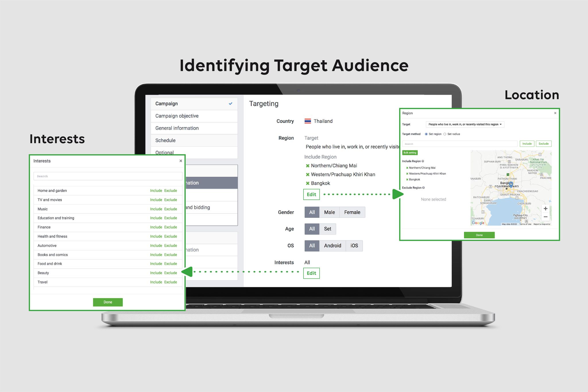
Task: Open Campaign objective in sidebar
Action: [x=194, y=116]
